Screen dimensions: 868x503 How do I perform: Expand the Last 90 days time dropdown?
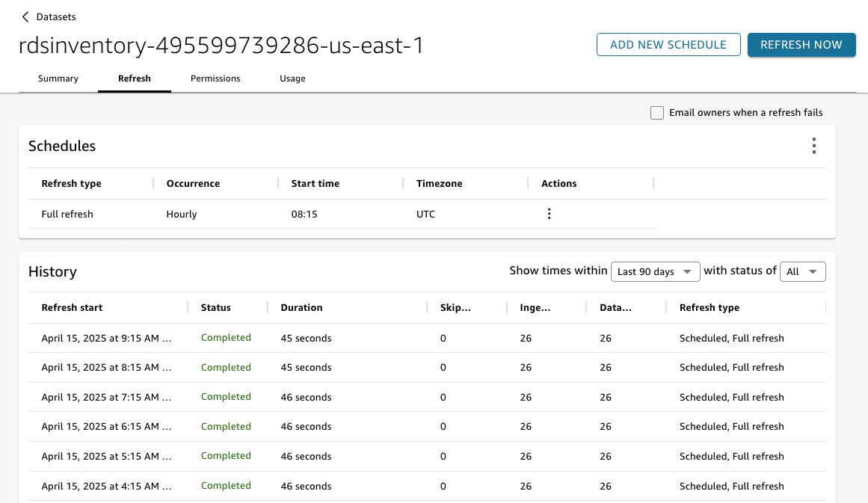click(x=655, y=271)
